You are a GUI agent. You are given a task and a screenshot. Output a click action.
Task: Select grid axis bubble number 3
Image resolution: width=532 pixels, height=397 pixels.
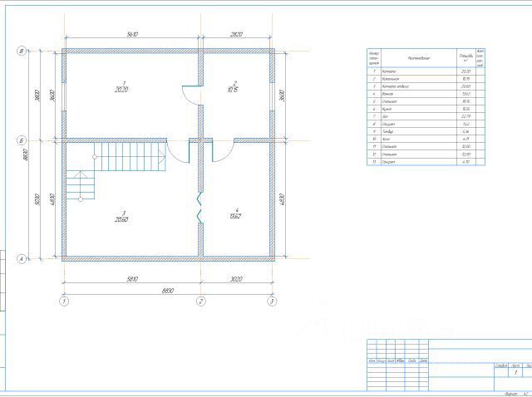pos(272,301)
